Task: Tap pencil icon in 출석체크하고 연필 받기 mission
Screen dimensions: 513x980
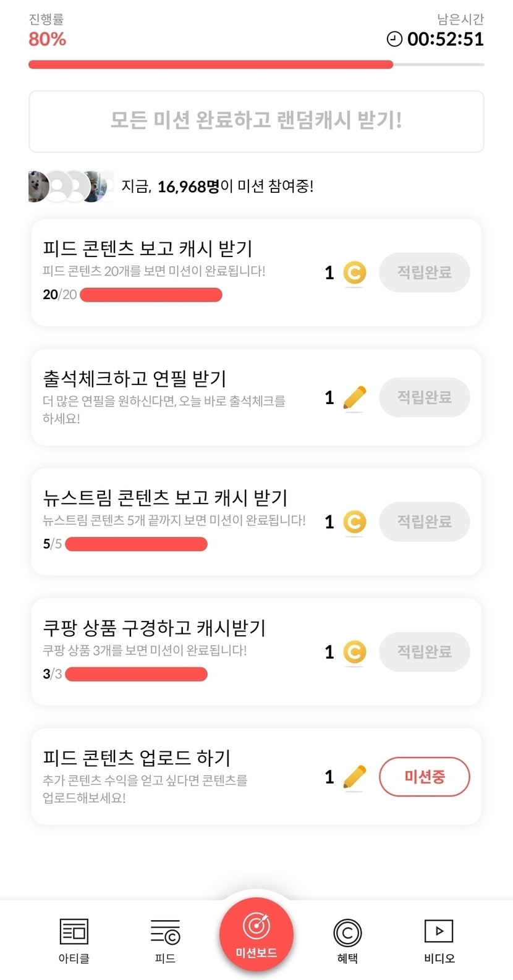Action: [354, 397]
